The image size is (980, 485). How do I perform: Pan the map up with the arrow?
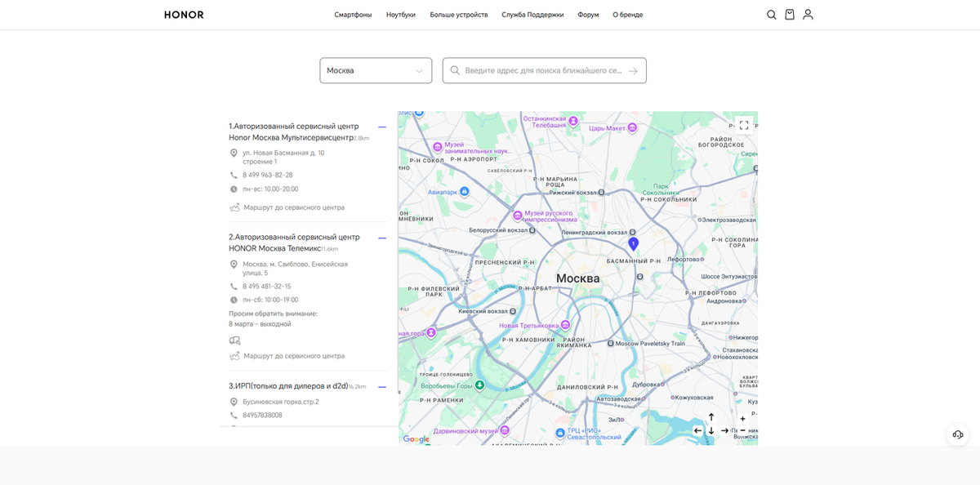[x=711, y=417]
